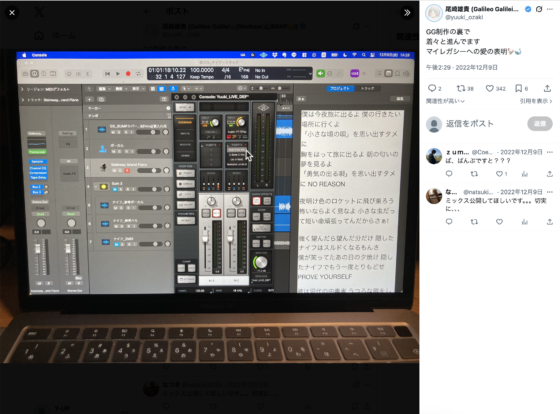Bookmark the main post with 6 bookmarks

tap(519, 88)
